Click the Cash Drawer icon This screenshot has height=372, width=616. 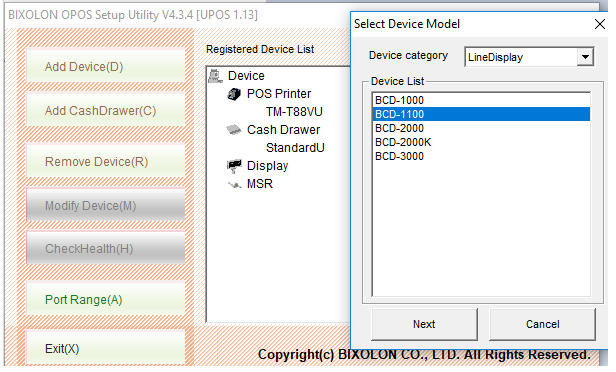click(x=234, y=129)
